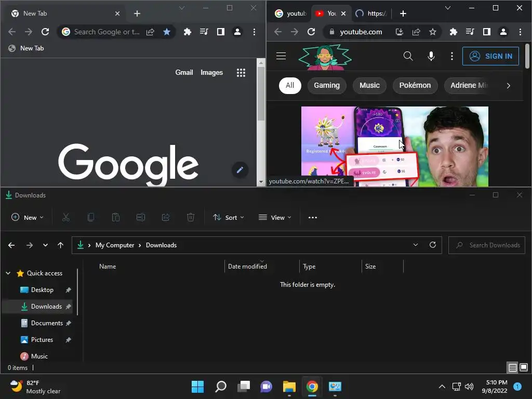Open the View dropdown
Viewport: 532px width, 399px height.
coord(275,218)
